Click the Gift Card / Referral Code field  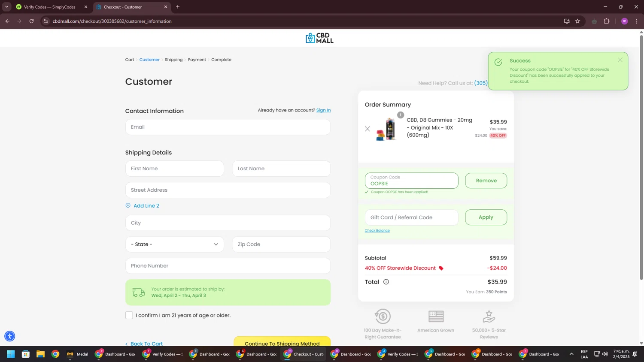tap(412, 217)
